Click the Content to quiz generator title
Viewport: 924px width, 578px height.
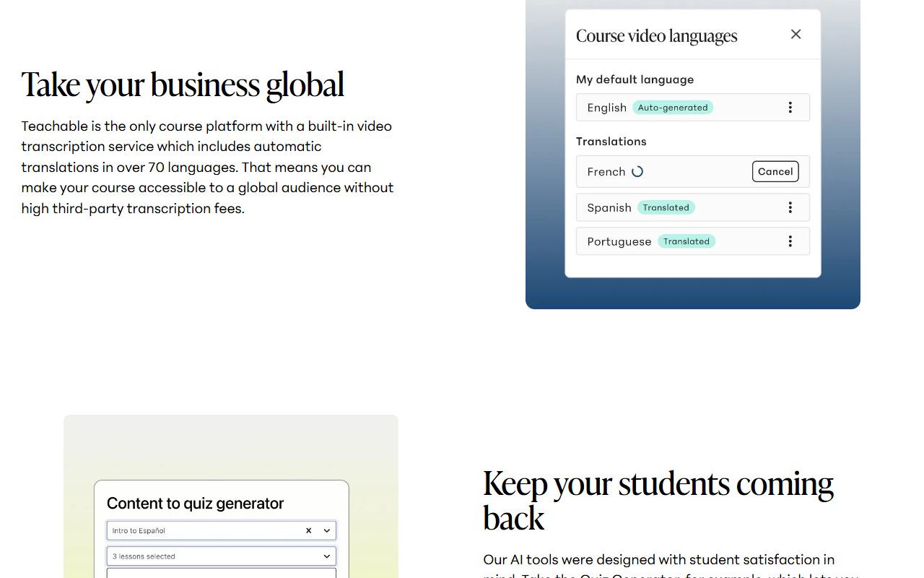click(195, 504)
